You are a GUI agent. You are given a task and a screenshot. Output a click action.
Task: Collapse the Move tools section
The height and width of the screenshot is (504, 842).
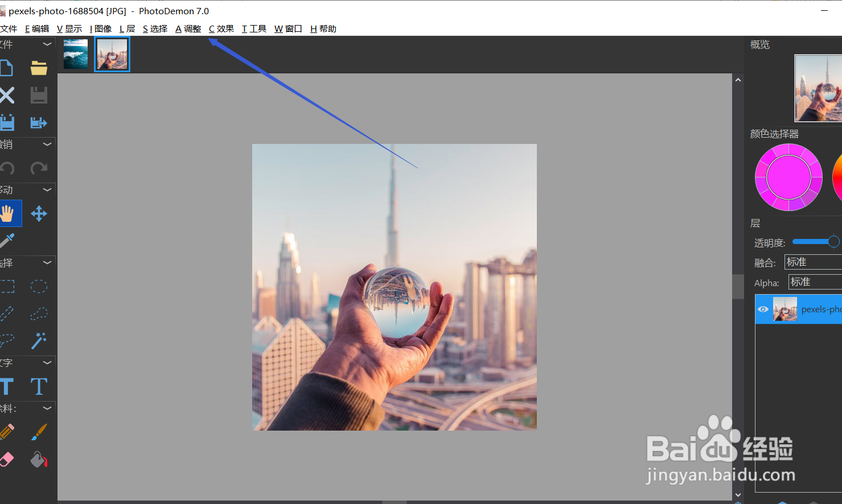point(47,189)
